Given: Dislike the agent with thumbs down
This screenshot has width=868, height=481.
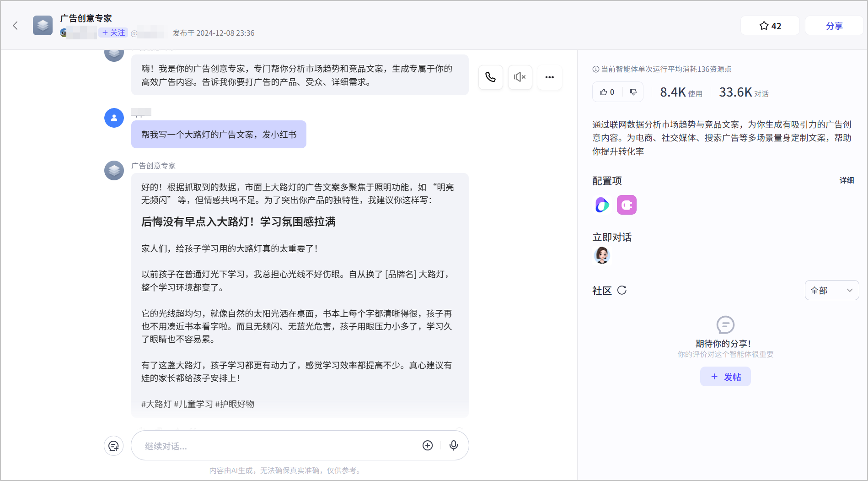Looking at the screenshot, I should point(633,92).
